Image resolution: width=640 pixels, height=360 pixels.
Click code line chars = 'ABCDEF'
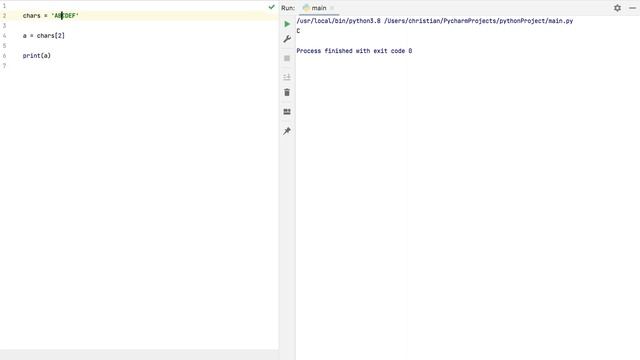click(51, 16)
